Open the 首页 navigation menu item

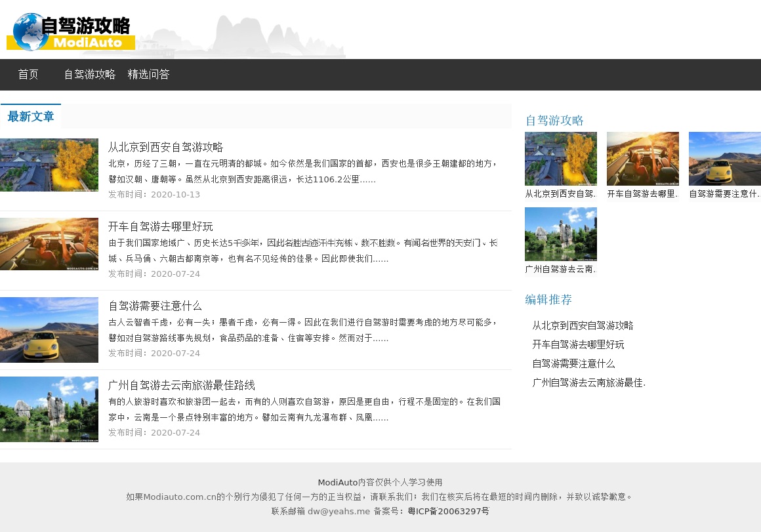[28, 75]
